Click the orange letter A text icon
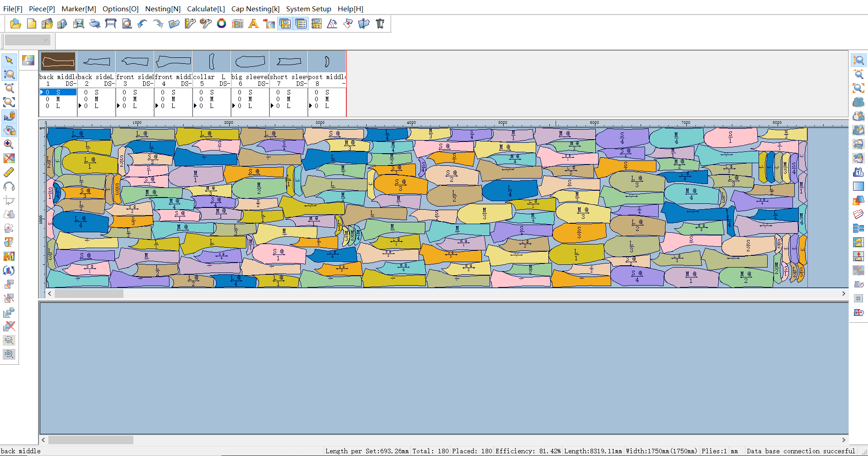 coord(254,24)
